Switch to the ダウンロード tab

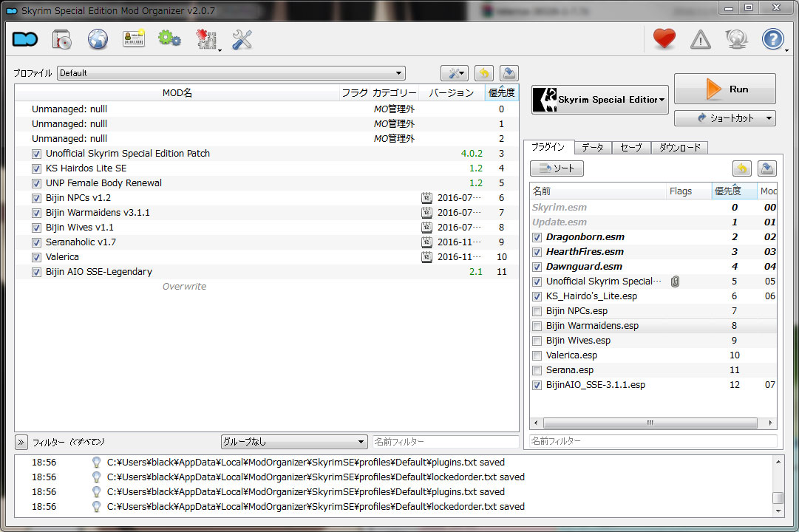[x=680, y=147]
